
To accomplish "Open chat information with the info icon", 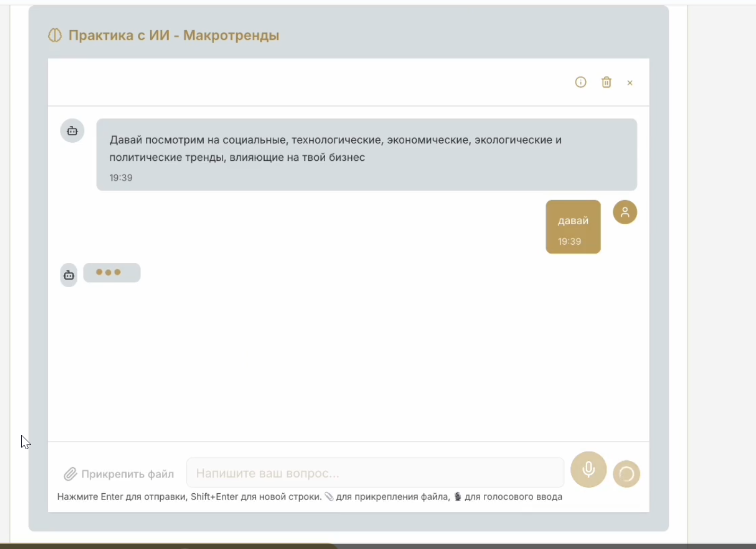I will click(580, 82).
